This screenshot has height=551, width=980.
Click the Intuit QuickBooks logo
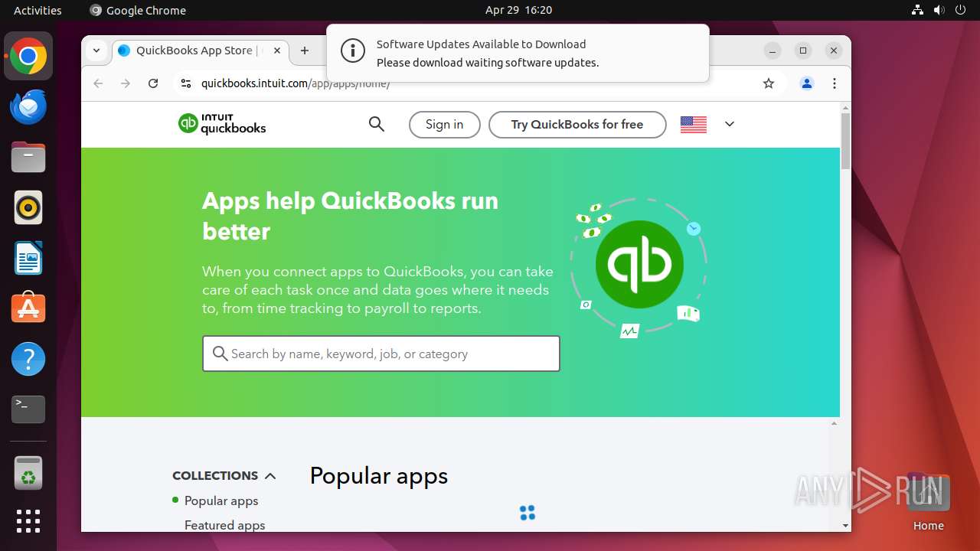point(222,124)
